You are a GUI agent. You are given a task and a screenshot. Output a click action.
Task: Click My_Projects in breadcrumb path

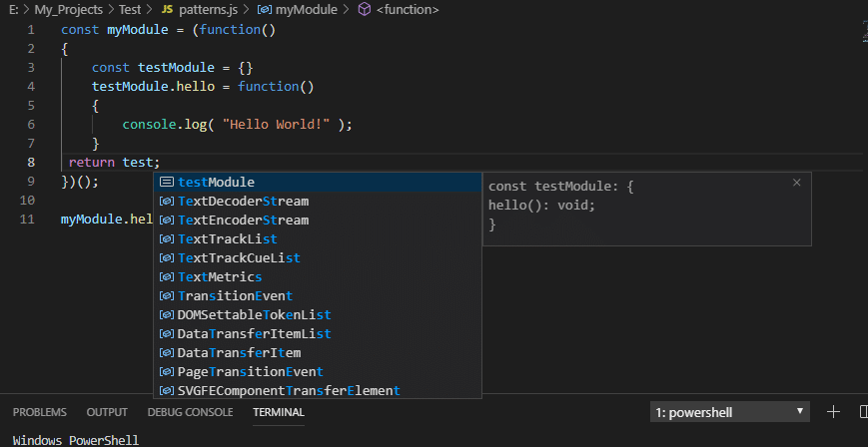point(69,9)
